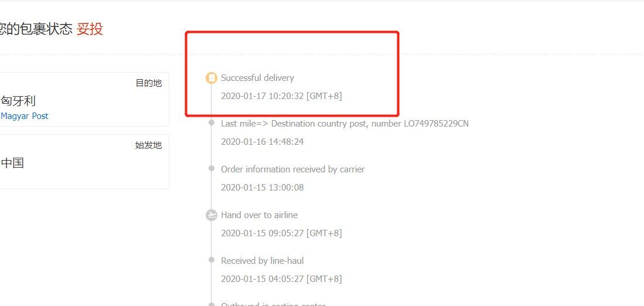This screenshot has height=306, width=644.
Task: Click the 2020-01-15 13:00:08 timestamp
Action: (262, 188)
